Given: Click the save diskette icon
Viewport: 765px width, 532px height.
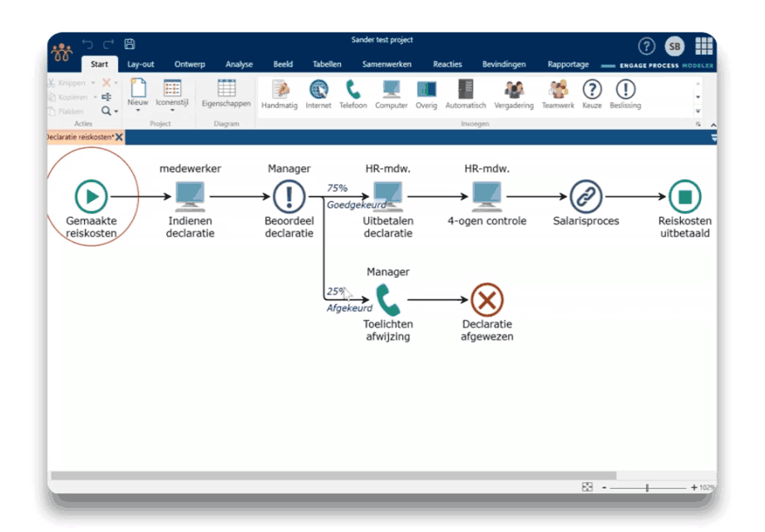Looking at the screenshot, I should click(x=130, y=44).
